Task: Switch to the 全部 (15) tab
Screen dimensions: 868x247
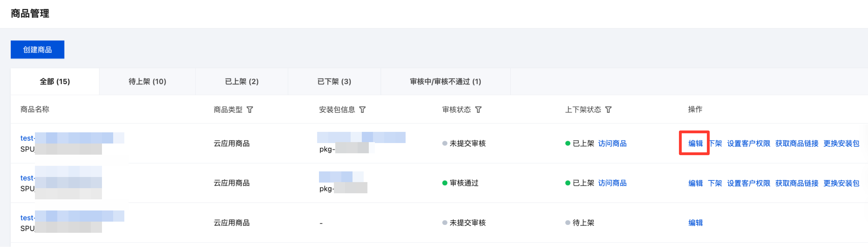Action: (x=55, y=81)
